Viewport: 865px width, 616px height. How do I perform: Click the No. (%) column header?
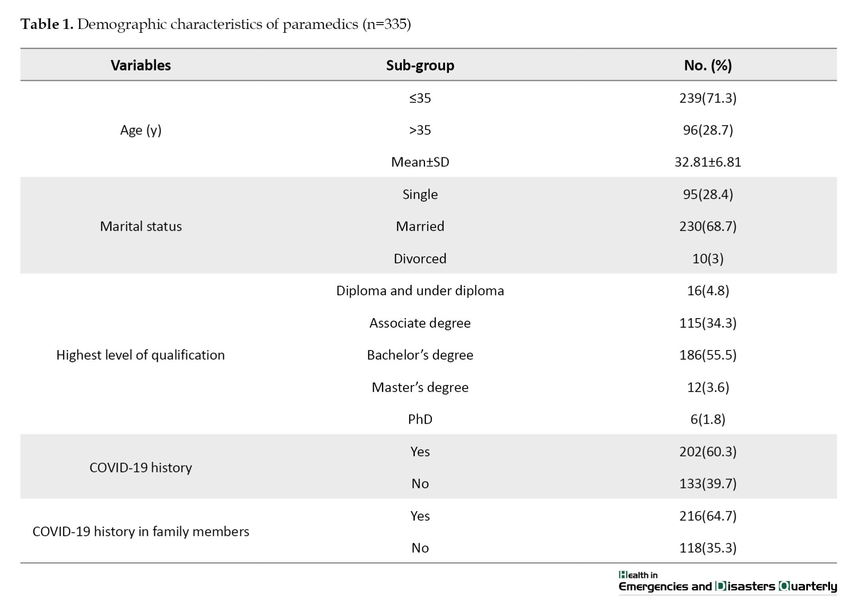[708, 65]
